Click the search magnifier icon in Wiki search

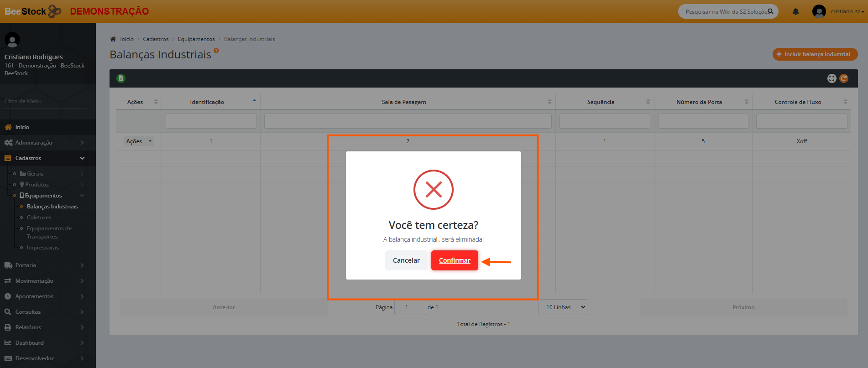770,11
